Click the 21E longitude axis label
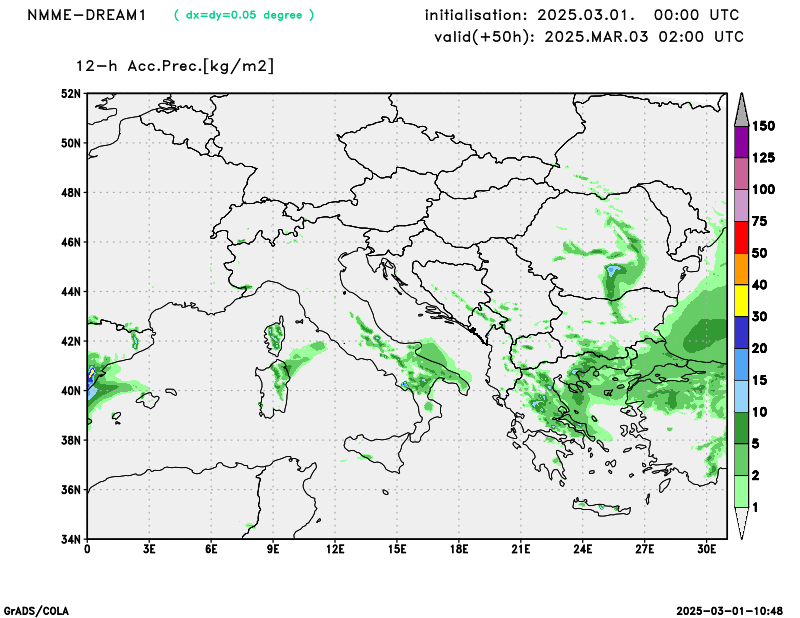The height and width of the screenshot is (618, 800). click(520, 550)
